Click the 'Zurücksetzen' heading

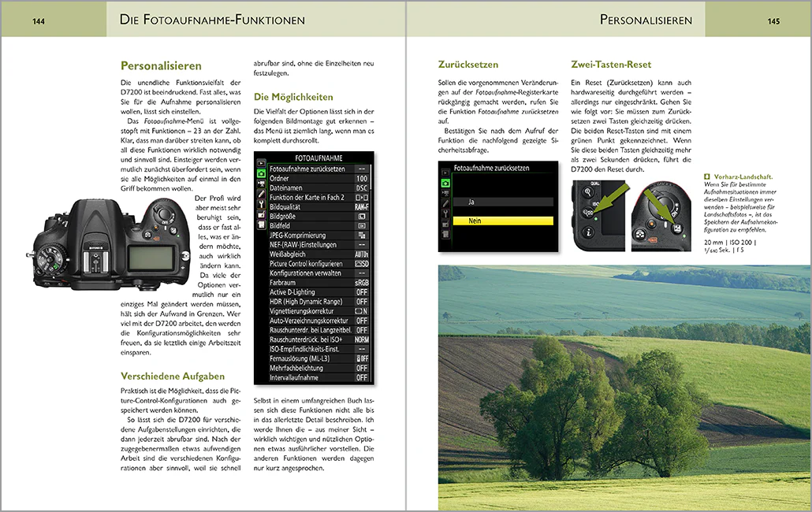[x=468, y=65]
